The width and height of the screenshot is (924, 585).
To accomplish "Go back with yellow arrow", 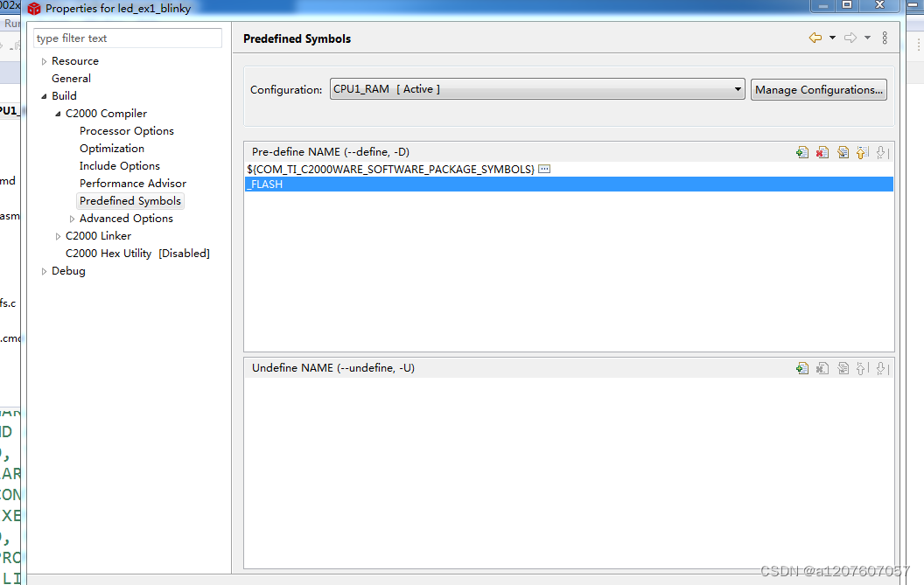I will (815, 38).
